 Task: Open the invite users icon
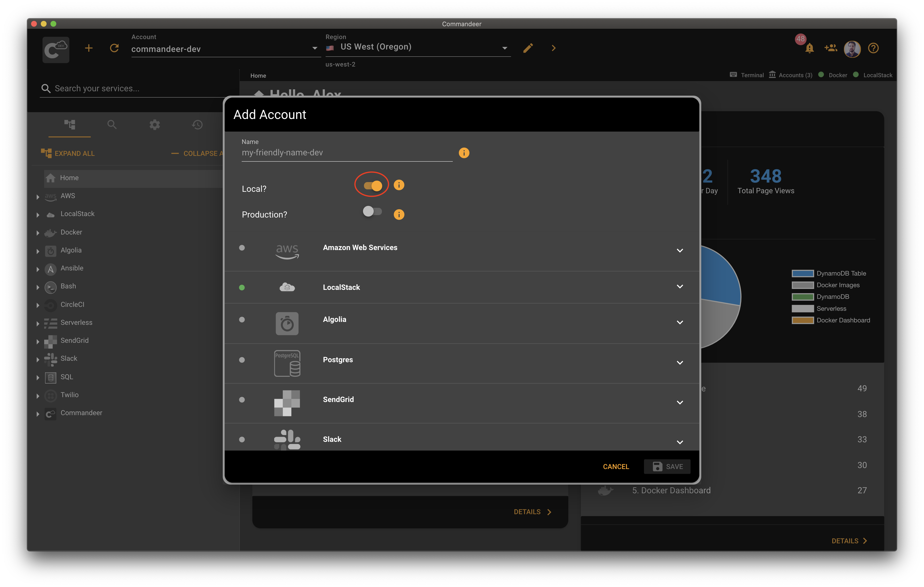[x=830, y=48]
